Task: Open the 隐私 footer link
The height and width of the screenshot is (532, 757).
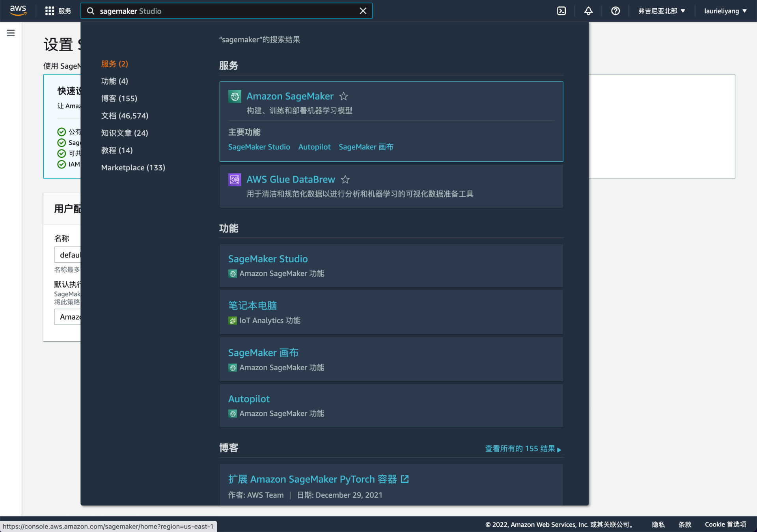Action: [658, 525]
